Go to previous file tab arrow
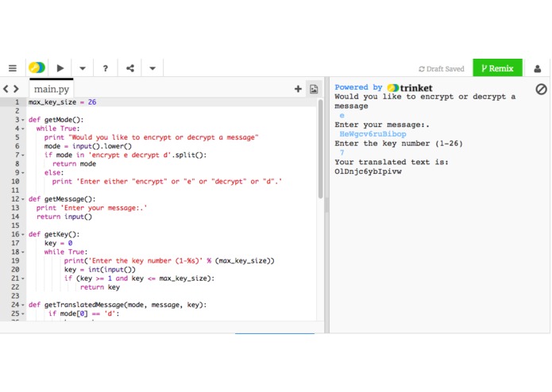 (6, 89)
